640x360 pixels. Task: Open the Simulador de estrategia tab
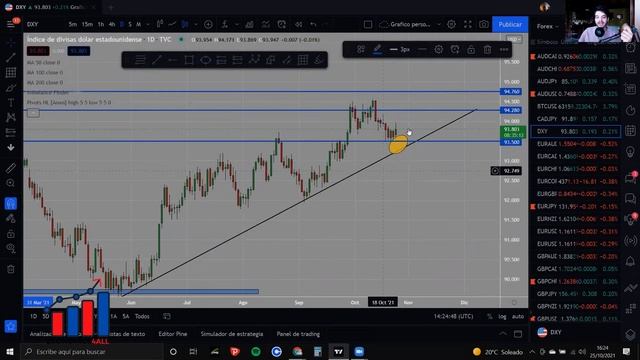(x=232, y=334)
